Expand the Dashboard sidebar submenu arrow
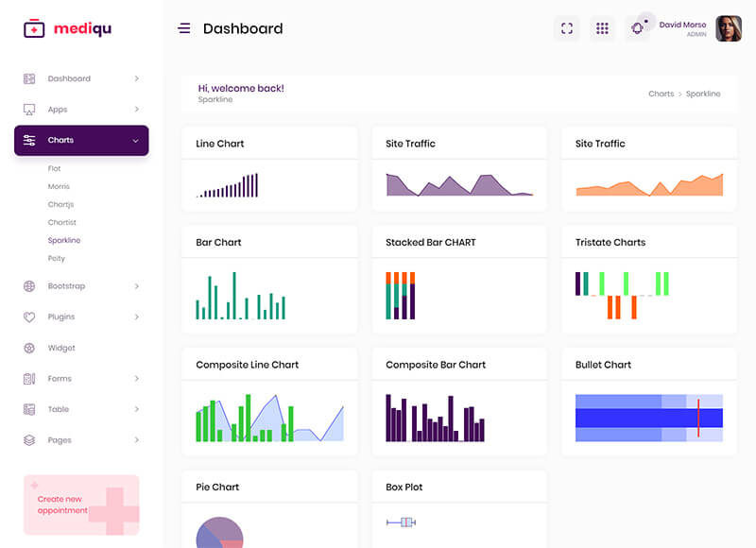The height and width of the screenshot is (548, 756). [136, 78]
